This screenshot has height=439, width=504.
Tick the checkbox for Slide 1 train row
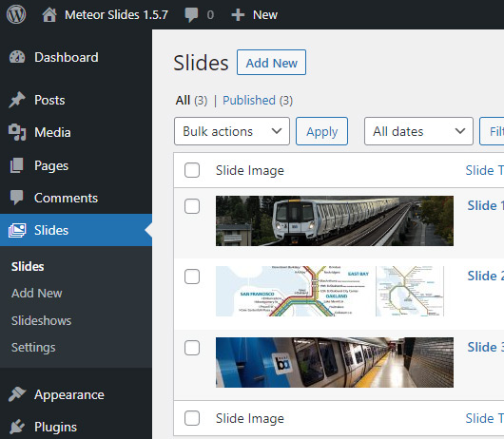[192, 206]
